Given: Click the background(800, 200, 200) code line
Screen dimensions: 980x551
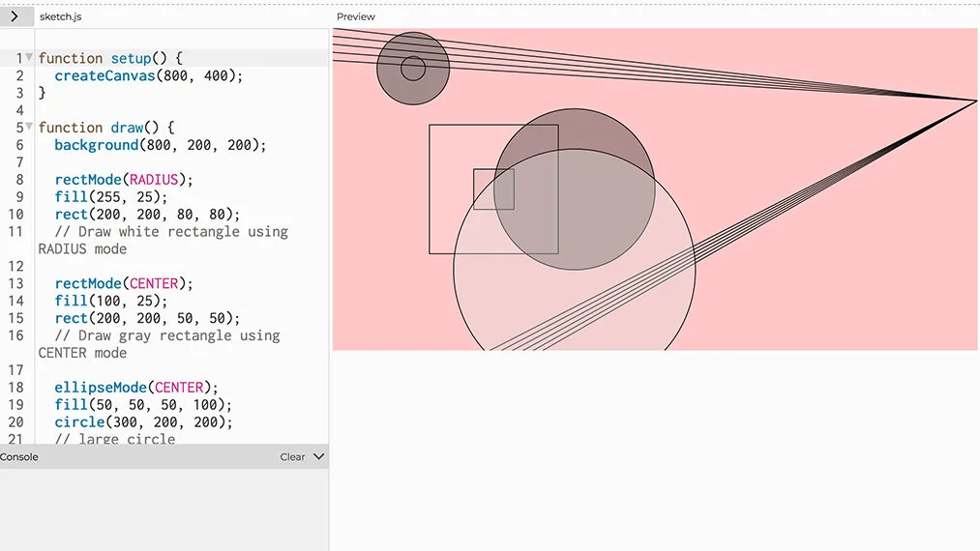Looking at the screenshot, I should point(160,145).
